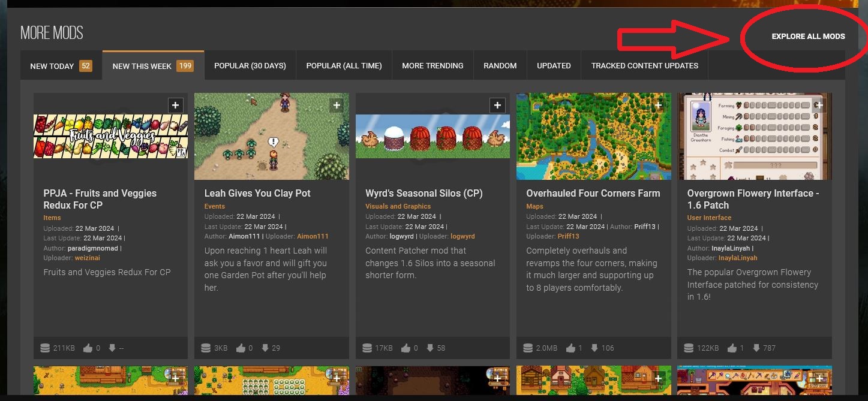Open the Tracked Content Updates tab
Image resolution: width=868 pixels, height=401 pixels.
click(645, 66)
